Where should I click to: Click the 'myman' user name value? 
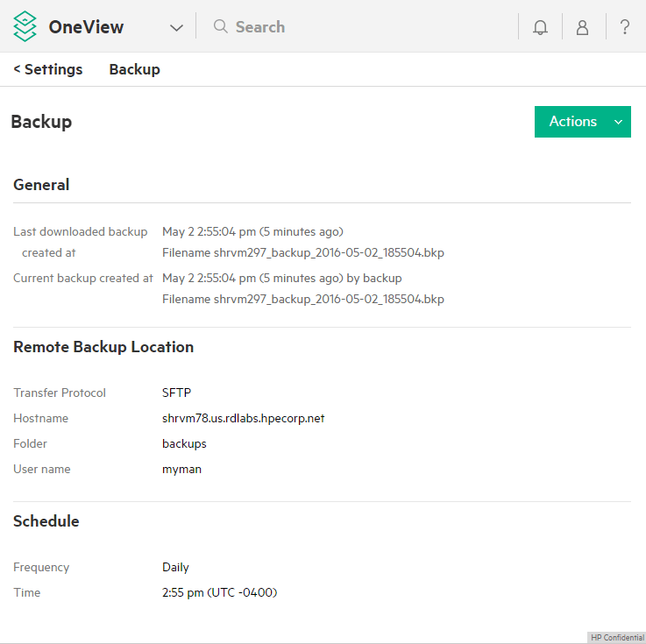click(181, 469)
